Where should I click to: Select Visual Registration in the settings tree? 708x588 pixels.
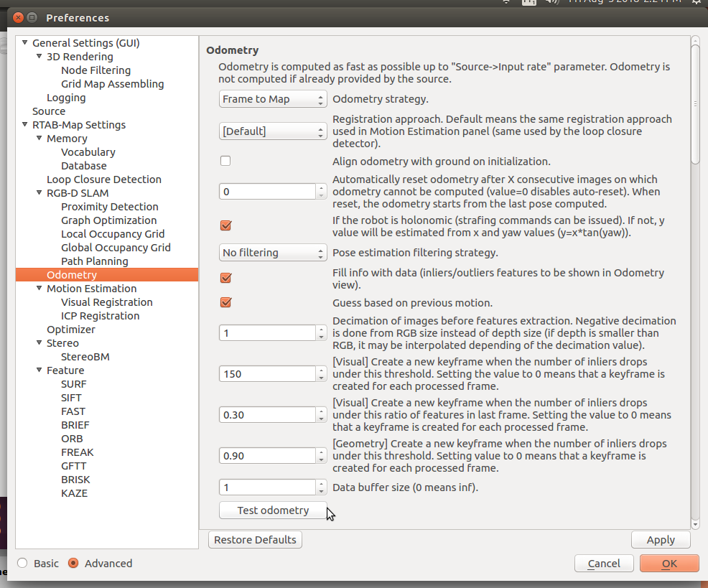coord(106,302)
